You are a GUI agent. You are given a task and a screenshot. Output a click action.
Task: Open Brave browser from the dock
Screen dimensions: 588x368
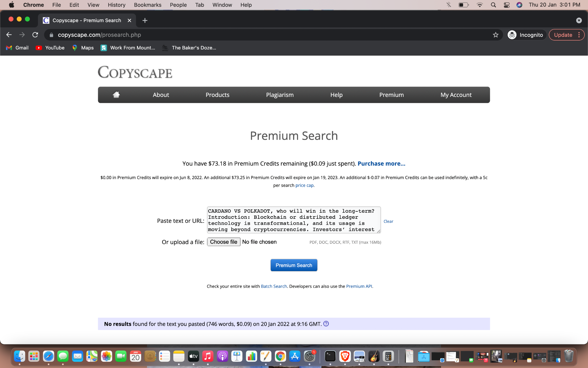point(345,356)
